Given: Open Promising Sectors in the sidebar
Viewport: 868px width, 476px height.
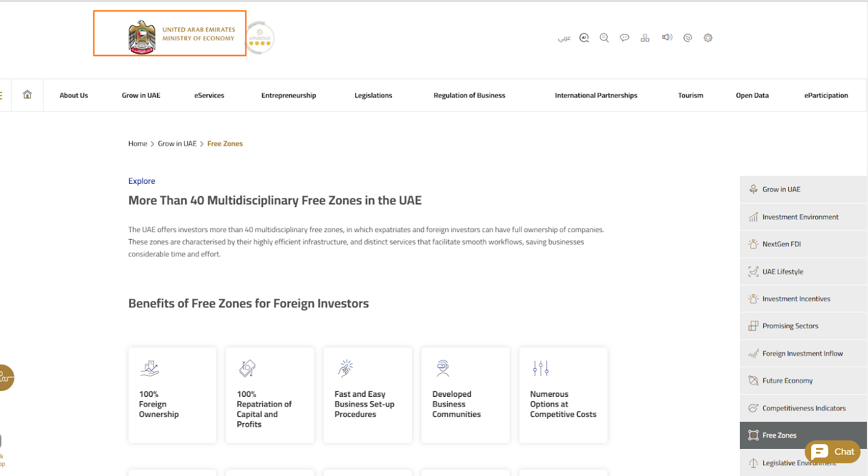Looking at the screenshot, I should pyautogui.click(x=803, y=326).
